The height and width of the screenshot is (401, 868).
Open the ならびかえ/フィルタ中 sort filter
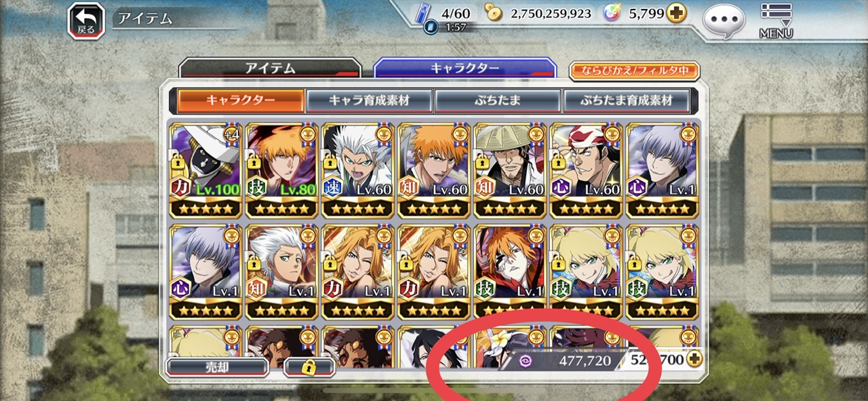pos(634,70)
